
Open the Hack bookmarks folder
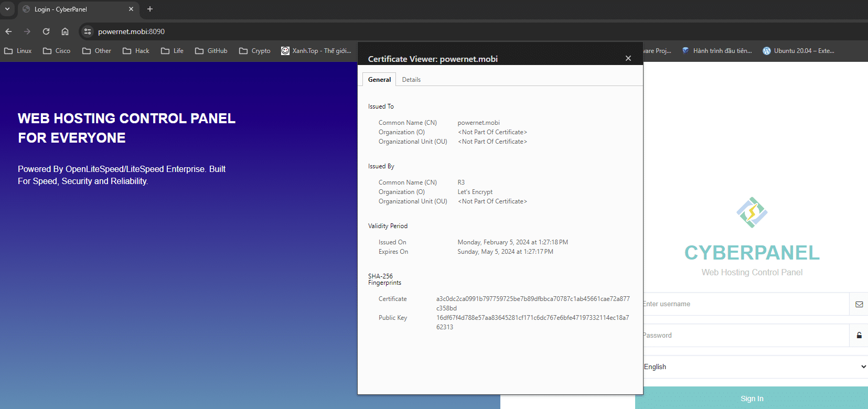pyautogui.click(x=136, y=51)
